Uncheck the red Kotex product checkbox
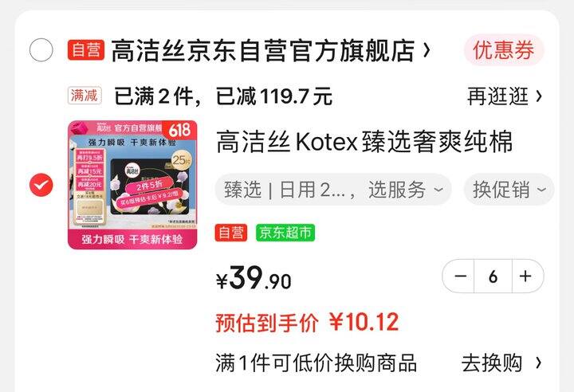574x392 pixels. point(41,185)
